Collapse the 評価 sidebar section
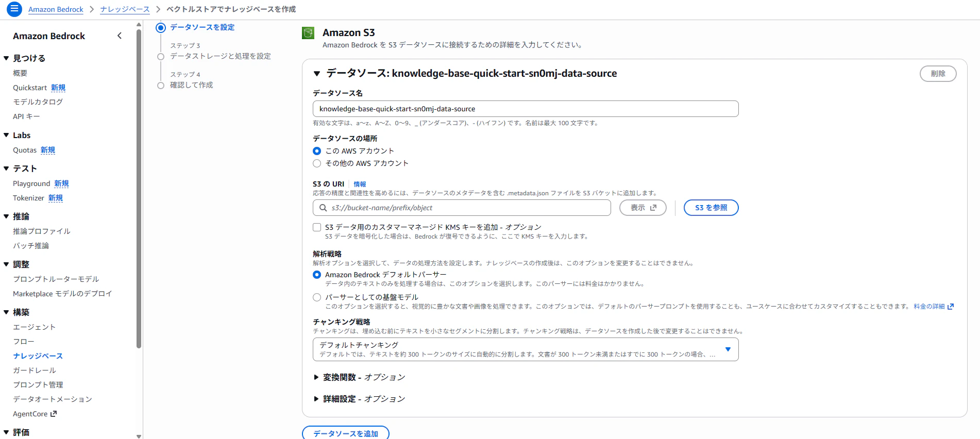Screen dimensions: 980x439 point(6,432)
